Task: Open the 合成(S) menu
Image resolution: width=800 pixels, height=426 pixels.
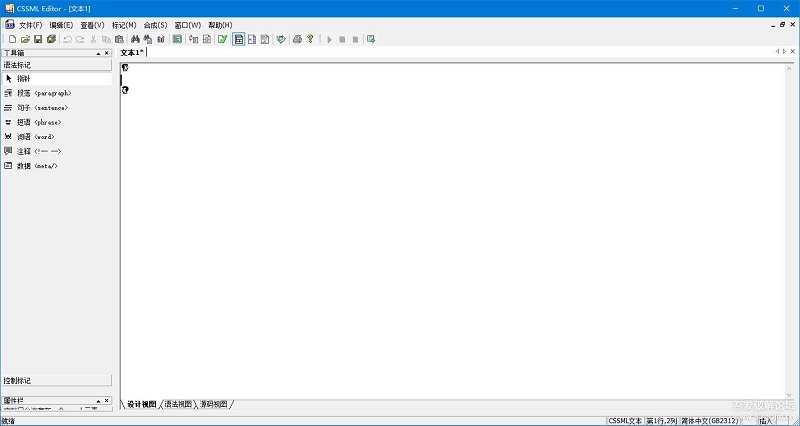Action: pos(155,24)
